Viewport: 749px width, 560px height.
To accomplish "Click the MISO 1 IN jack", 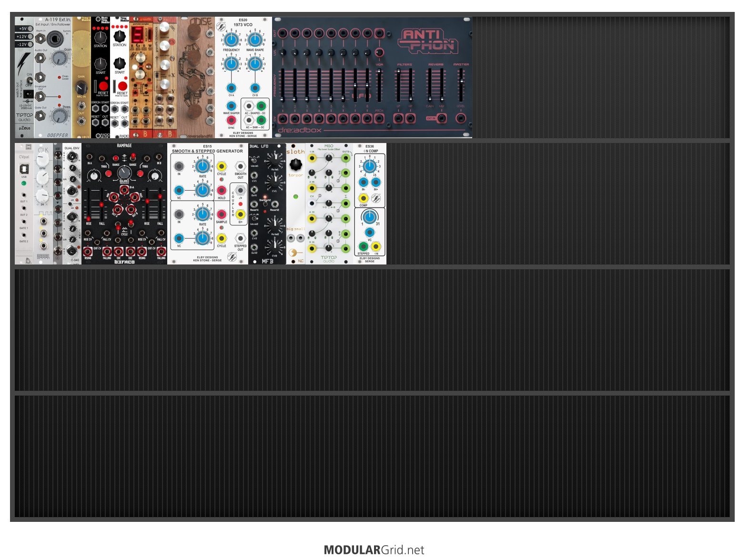I will [312, 158].
